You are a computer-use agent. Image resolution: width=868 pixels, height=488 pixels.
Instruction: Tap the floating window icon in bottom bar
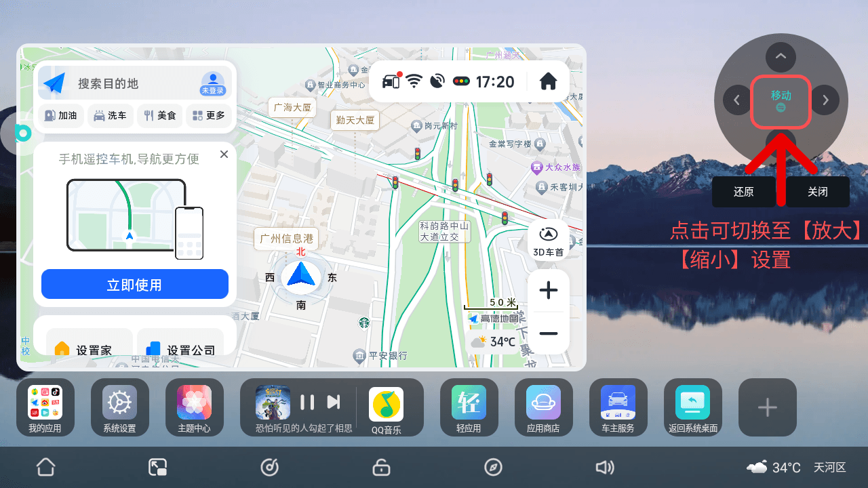coord(157,467)
